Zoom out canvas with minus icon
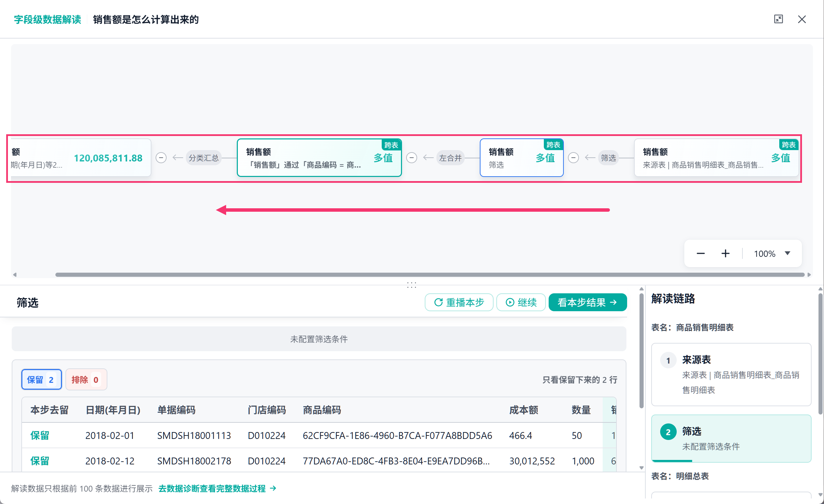This screenshot has height=504, width=824. pos(700,254)
